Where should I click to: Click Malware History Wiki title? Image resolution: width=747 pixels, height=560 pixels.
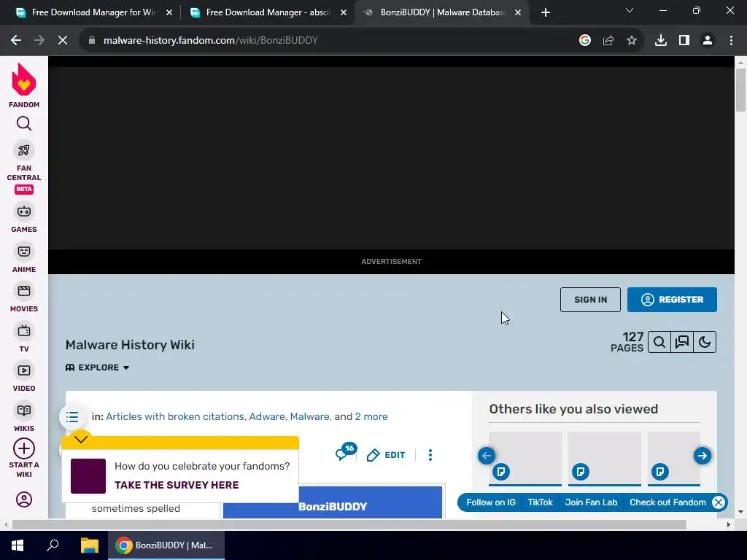click(130, 345)
